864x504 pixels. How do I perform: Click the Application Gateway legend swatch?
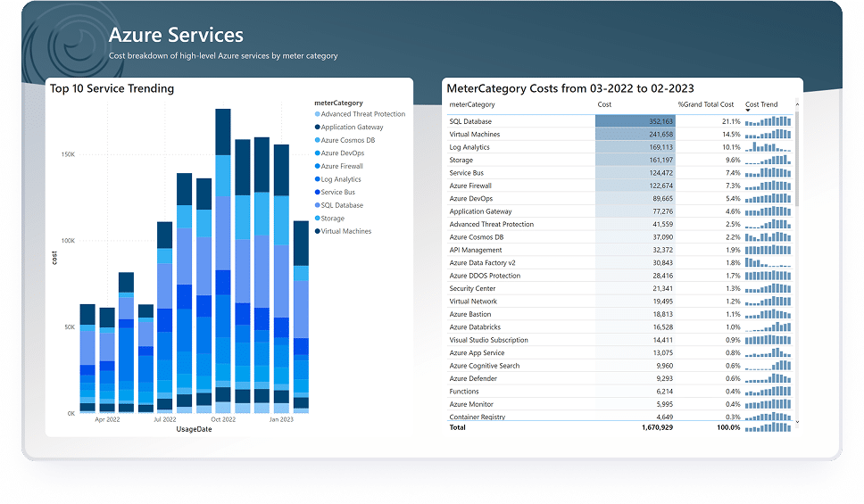tap(318, 128)
